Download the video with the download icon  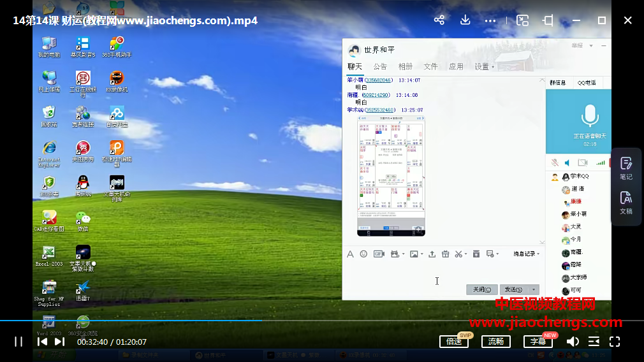pyautogui.click(x=465, y=20)
